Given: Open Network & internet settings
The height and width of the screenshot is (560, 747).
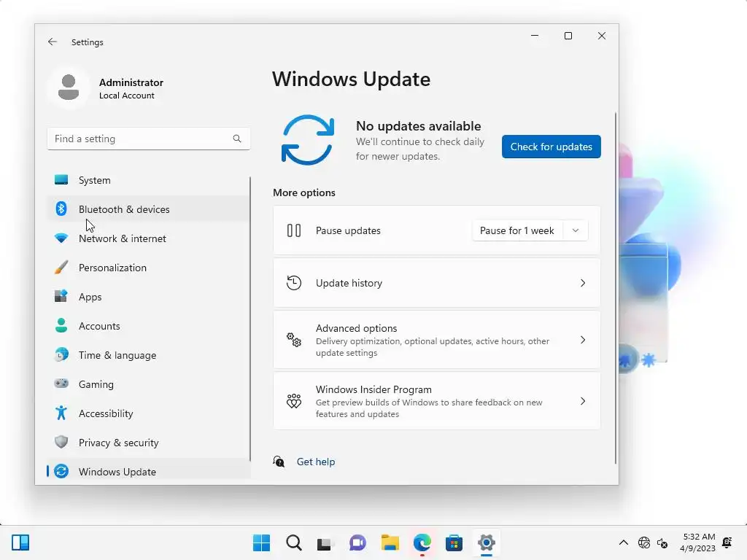Looking at the screenshot, I should [148, 238].
